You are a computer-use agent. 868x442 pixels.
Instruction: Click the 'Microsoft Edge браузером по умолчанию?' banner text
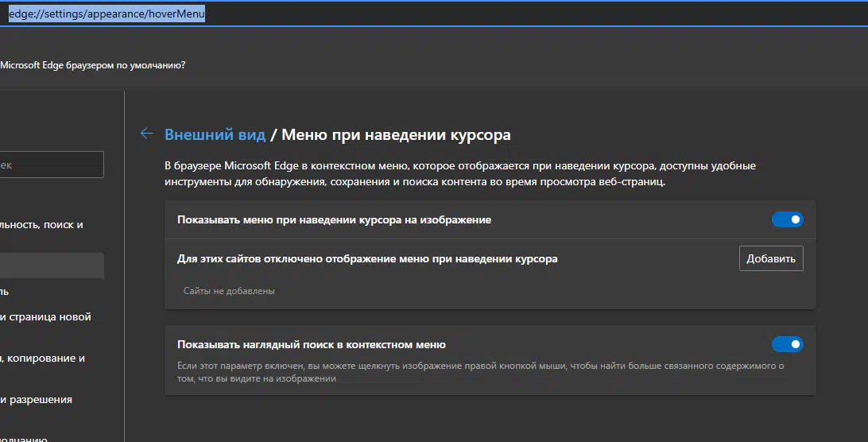pyautogui.click(x=92, y=65)
